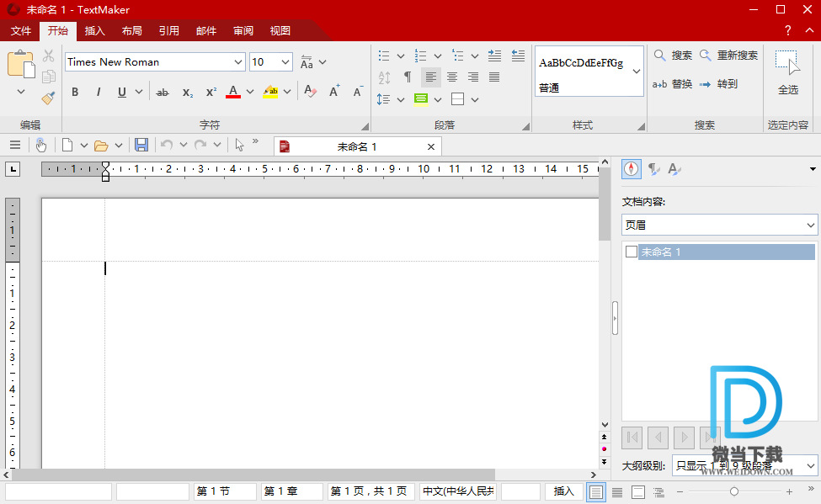
Task: Click the 全选 select all button
Action: (788, 72)
